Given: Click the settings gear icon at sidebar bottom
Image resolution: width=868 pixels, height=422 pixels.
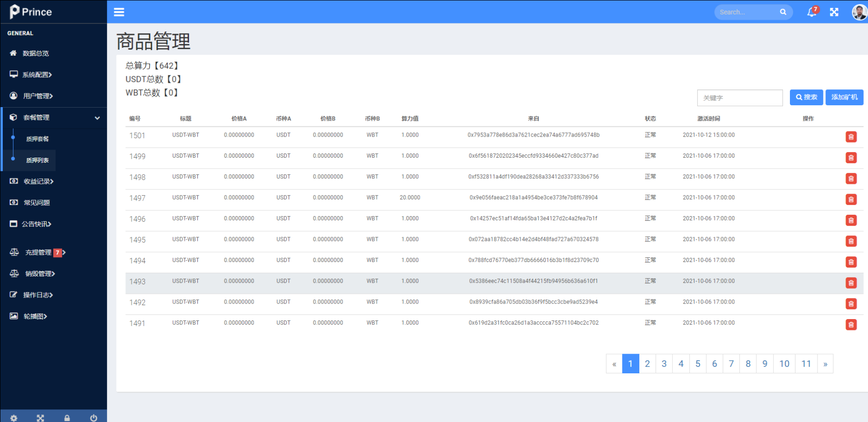Looking at the screenshot, I should (x=14, y=418).
